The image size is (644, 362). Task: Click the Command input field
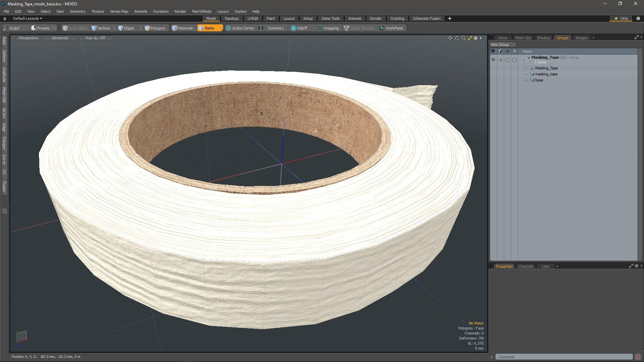pyautogui.click(x=564, y=357)
